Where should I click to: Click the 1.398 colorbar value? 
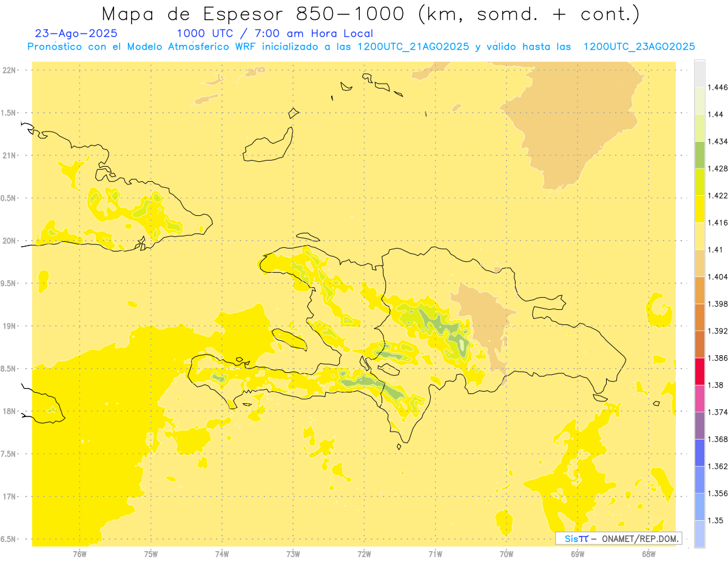pyautogui.click(x=717, y=304)
